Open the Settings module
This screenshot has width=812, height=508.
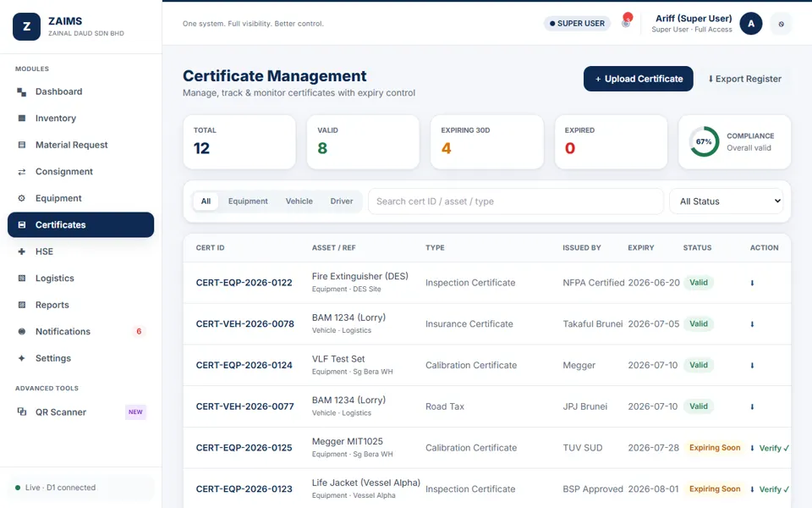coord(81,358)
